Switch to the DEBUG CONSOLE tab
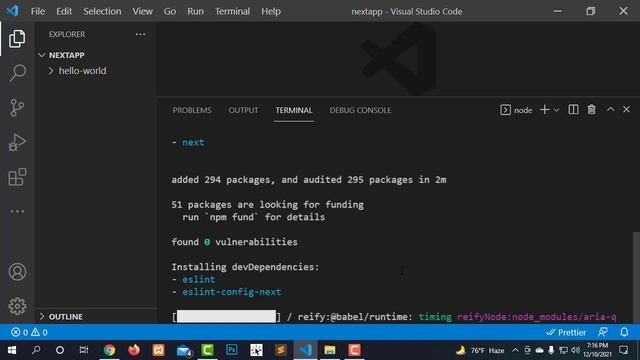The image size is (640, 360). click(360, 110)
